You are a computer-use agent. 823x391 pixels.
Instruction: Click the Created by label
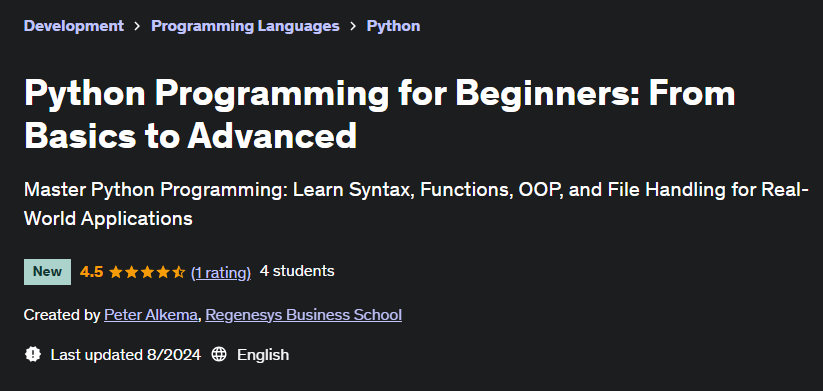(62, 315)
